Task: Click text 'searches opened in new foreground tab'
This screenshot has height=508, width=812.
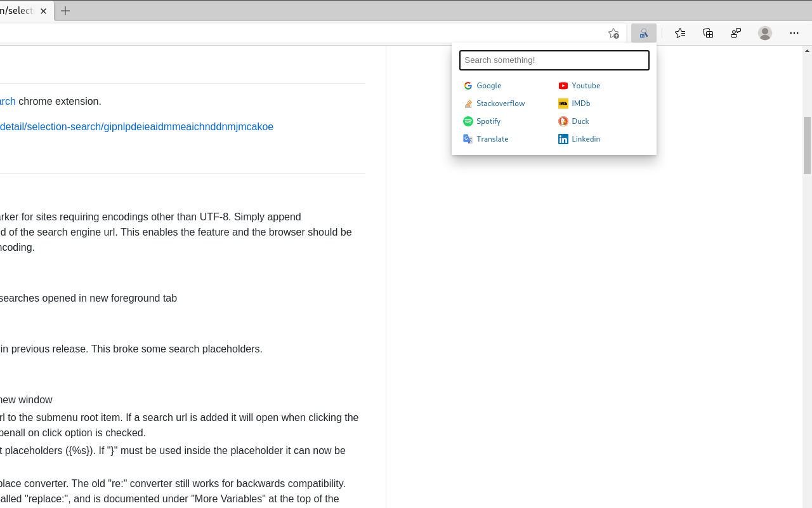Action: [89, 298]
